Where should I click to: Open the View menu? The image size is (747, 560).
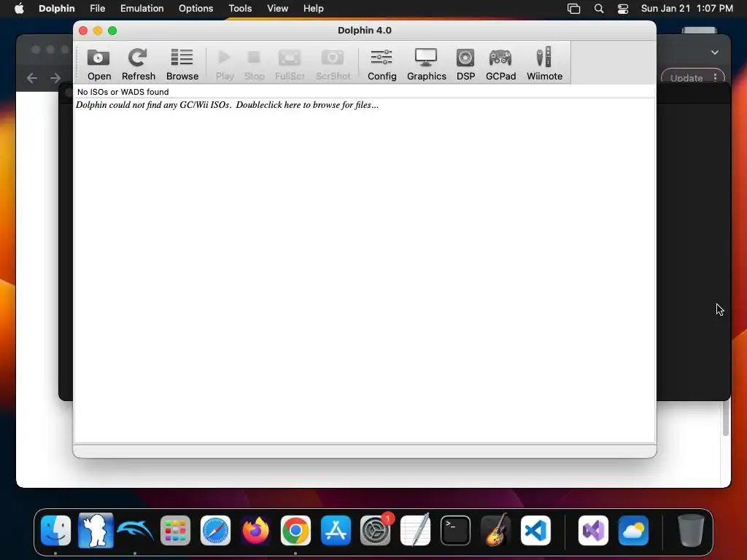[x=277, y=9]
